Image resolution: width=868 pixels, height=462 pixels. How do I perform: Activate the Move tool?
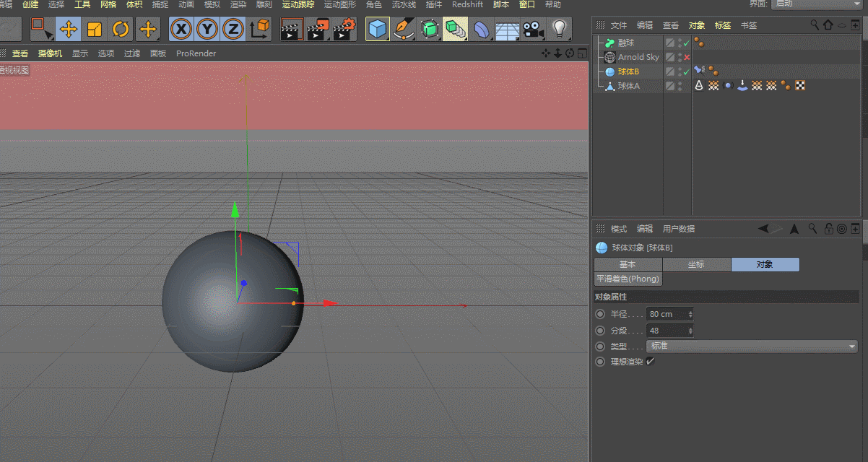(x=69, y=29)
